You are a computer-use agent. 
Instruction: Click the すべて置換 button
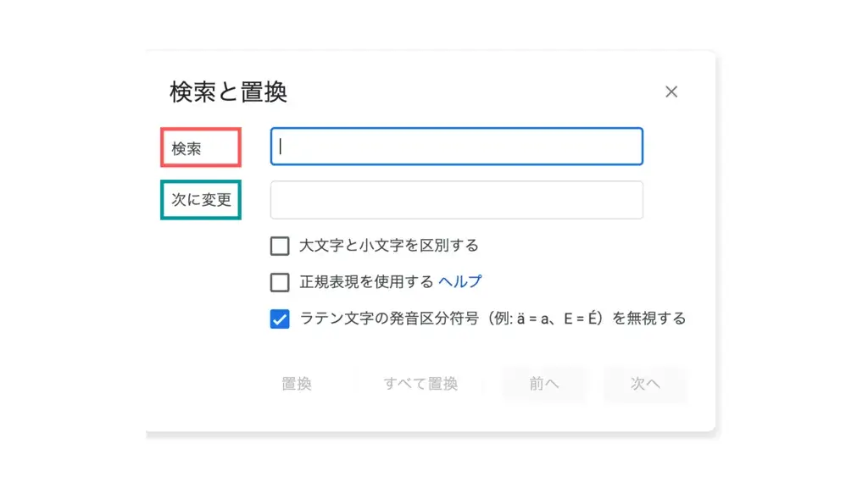420,384
